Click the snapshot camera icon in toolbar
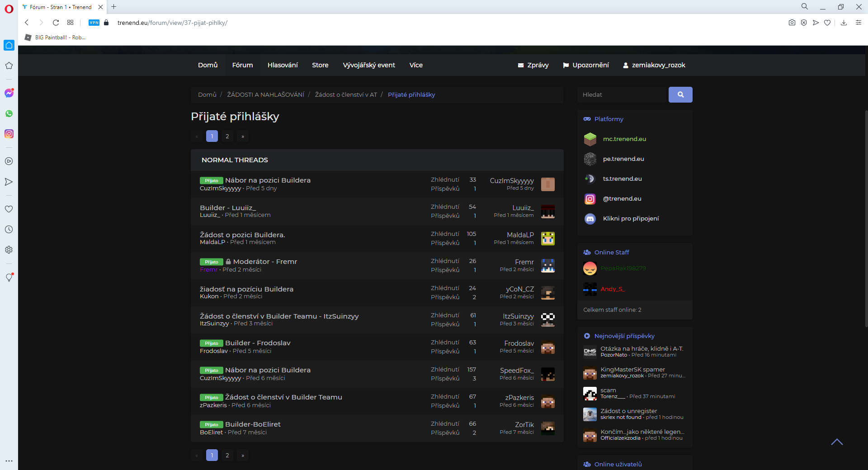 [792, 23]
